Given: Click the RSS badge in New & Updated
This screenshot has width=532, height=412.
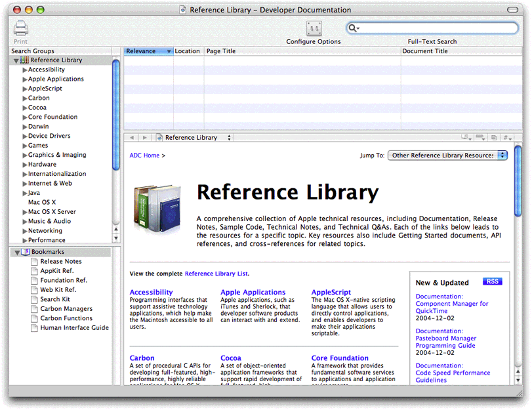Looking at the screenshot, I should [x=492, y=281].
